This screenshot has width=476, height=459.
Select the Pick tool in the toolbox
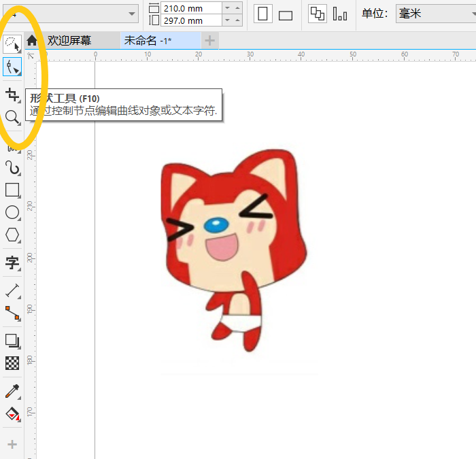click(x=12, y=45)
